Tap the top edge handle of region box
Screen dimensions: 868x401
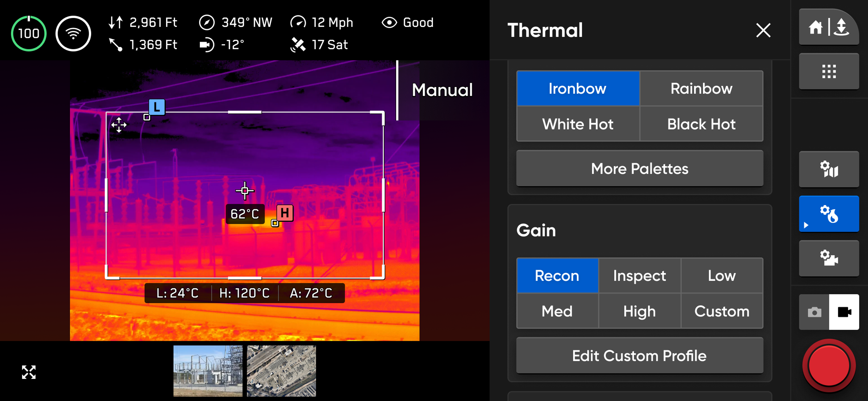[x=244, y=112]
